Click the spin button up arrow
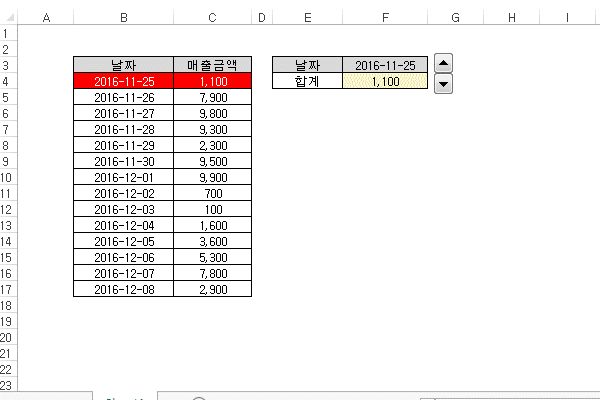Viewport: 600px width, 400px height. click(x=443, y=63)
